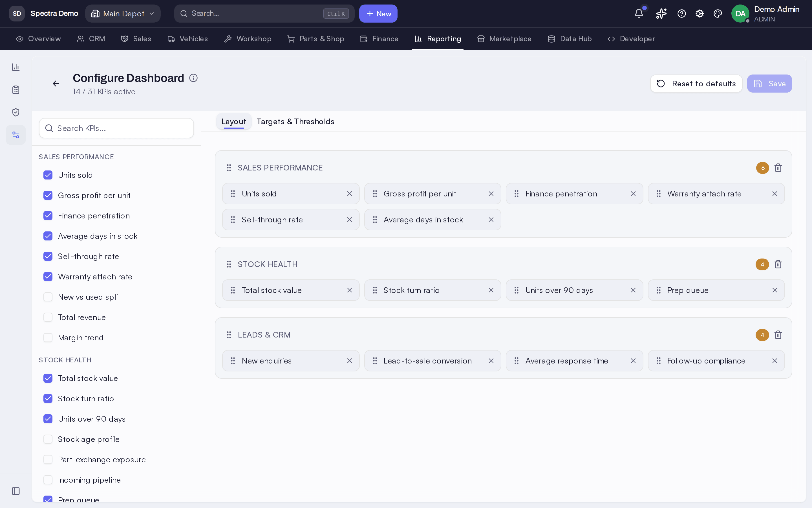The width and height of the screenshot is (812, 508).
Task: Open the Developer menu
Action: 631,39
